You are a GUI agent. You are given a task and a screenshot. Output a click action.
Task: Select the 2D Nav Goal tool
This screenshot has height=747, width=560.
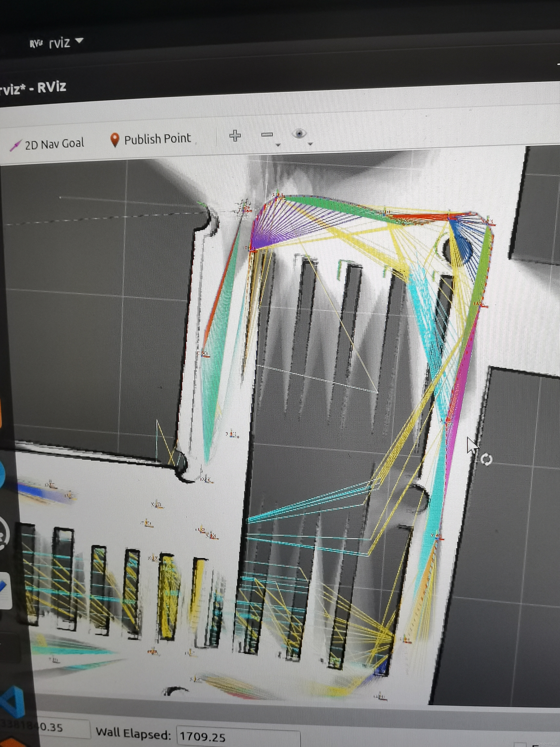click(47, 145)
